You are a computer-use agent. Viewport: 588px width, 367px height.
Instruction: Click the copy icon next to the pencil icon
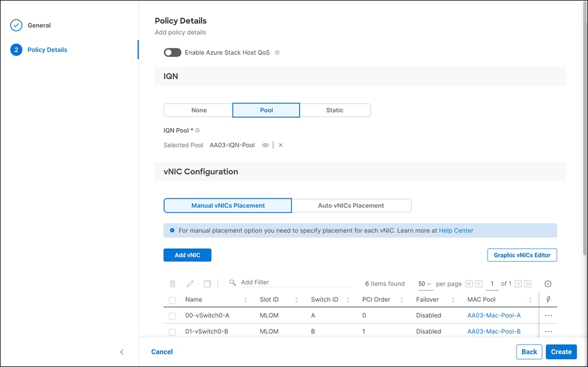click(206, 283)
